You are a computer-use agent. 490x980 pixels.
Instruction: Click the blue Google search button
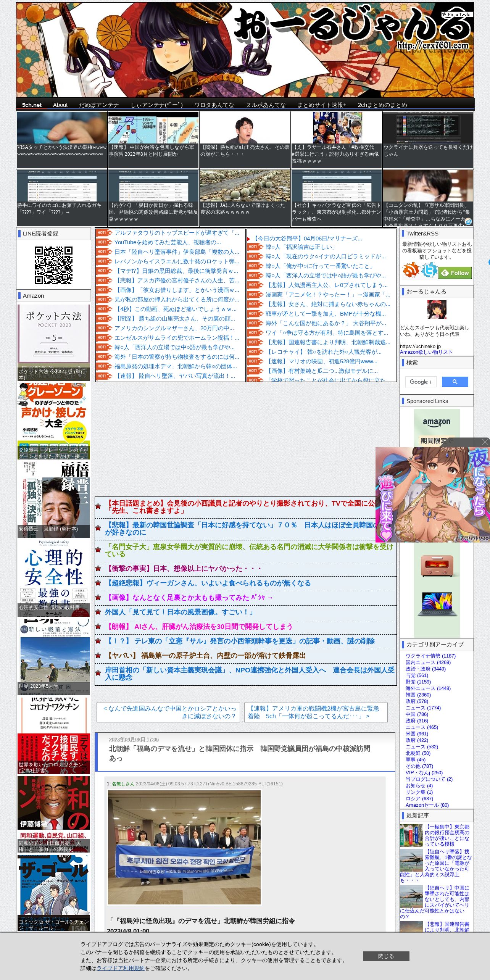click(455, 382)
